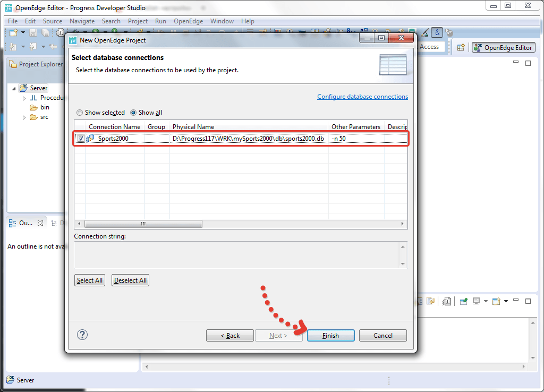Click the Save toolbar icon
Viewport: 544px width, 392px height.
33,32
